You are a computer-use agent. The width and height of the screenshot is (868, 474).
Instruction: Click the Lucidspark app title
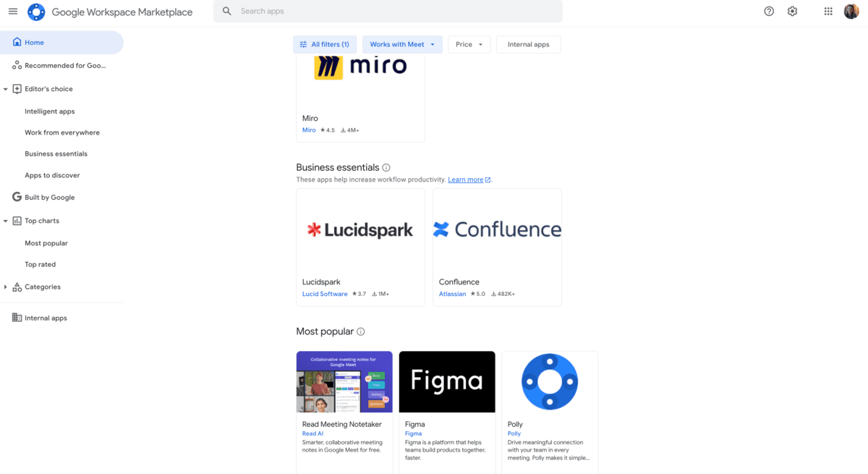click(321, 282)
